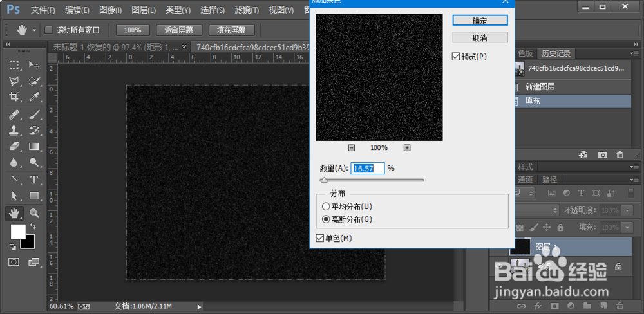
Task: Select the Path Selection tool
Action: 14,196
